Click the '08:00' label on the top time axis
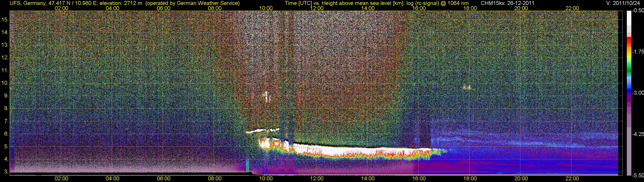 215,8
